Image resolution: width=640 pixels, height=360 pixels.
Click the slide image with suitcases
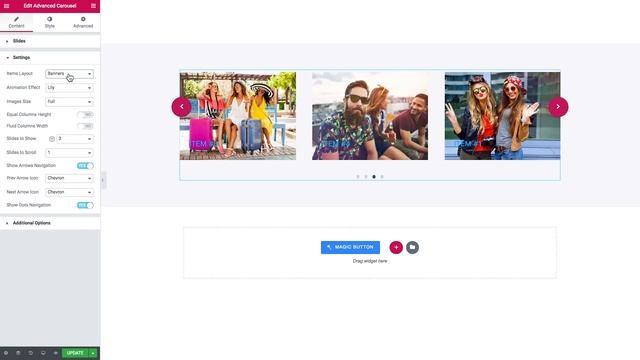(238, 116)
